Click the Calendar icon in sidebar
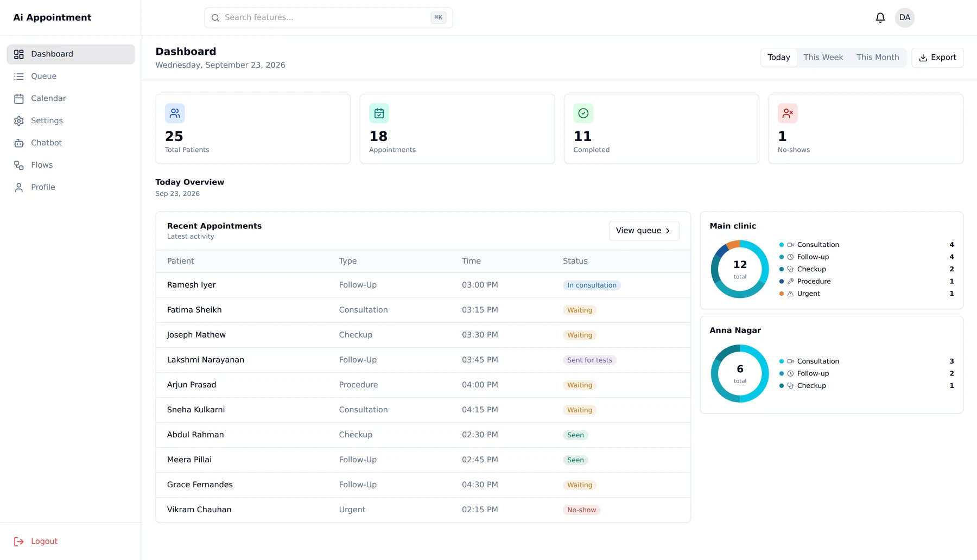The image size is (977, 560). tap(19, 99)
